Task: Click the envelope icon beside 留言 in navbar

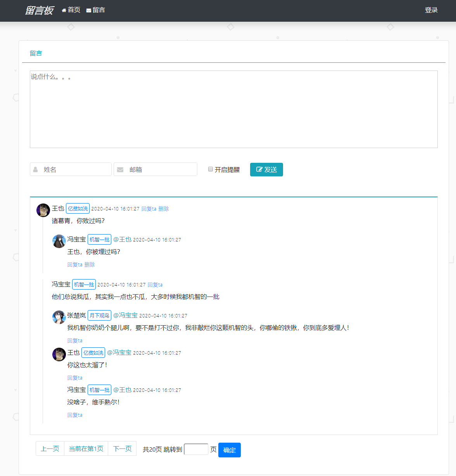Action: coord(88,10)
